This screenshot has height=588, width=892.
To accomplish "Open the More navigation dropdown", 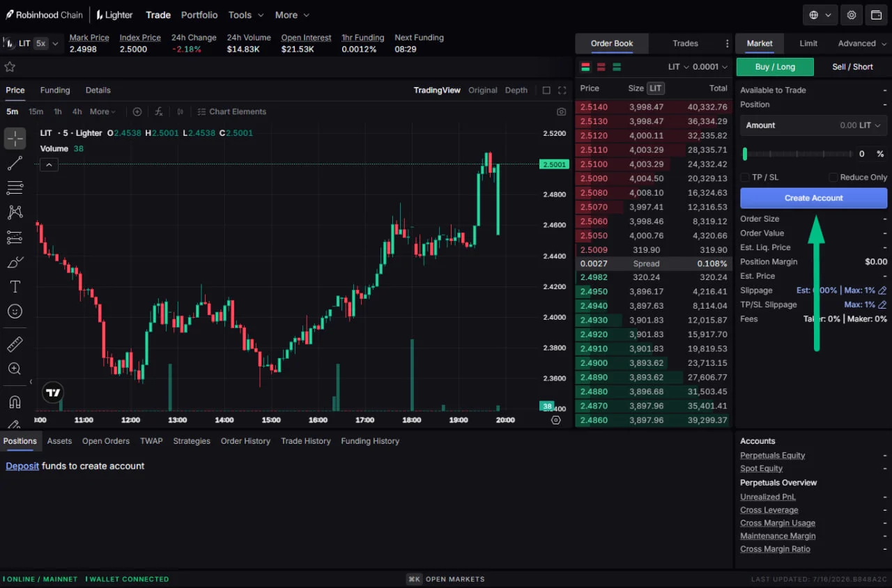I will [292, 15].
